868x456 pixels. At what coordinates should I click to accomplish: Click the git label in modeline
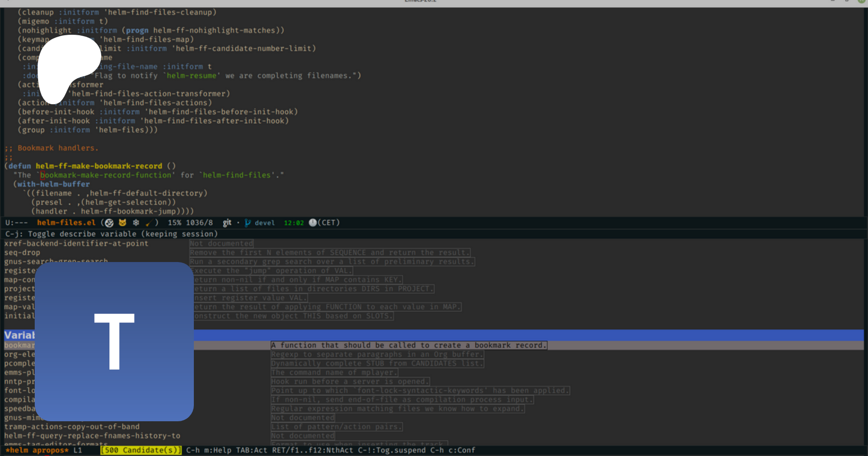227,222
